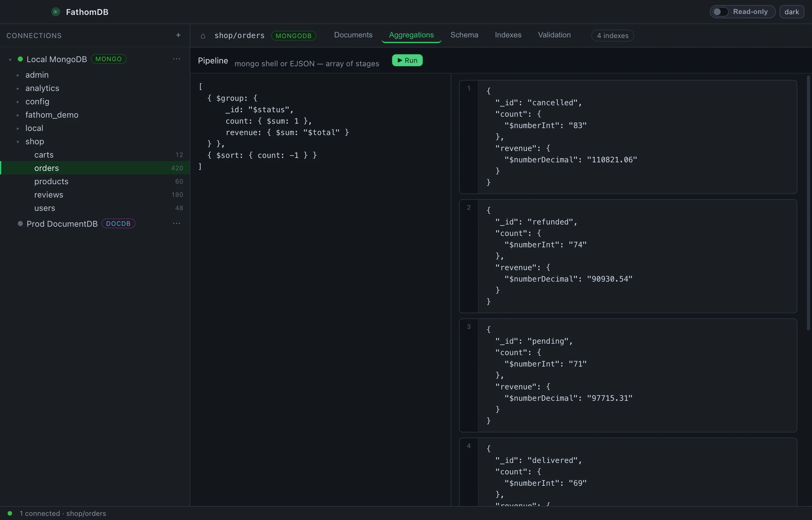This screenshot has width=812, height=520.
Task: Click the FathomDB logo icon
Action: tap(56, 12)
